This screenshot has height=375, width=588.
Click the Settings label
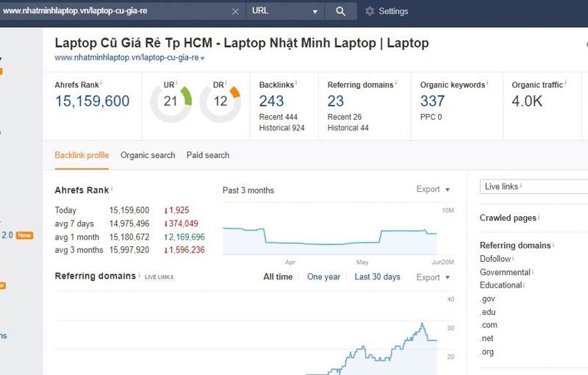tap(393, 11)
